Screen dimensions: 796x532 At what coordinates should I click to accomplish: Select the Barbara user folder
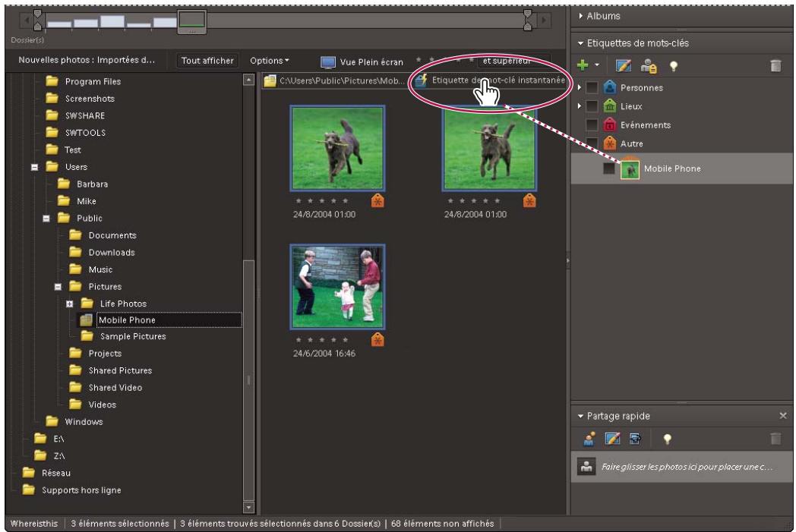point(92,184)
